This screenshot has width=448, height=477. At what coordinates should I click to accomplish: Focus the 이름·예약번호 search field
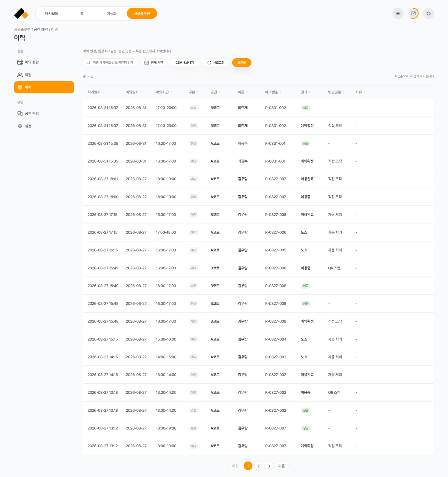point(110,62)
